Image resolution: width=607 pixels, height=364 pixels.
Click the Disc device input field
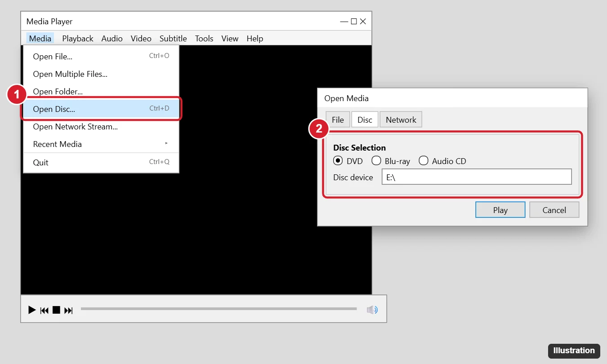(477, 177)
